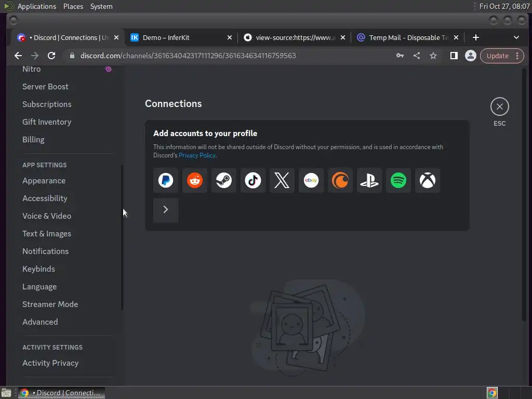Viewport: 532px width, 399px height.
Task: Click the main content vertical scrollbar
Action: (x=524, y=194)
